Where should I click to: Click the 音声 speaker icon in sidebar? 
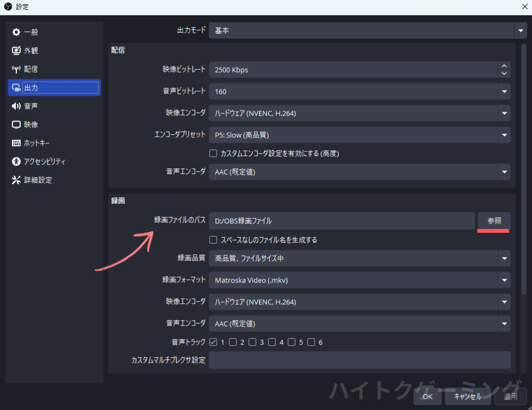click(x=16, y=106)
